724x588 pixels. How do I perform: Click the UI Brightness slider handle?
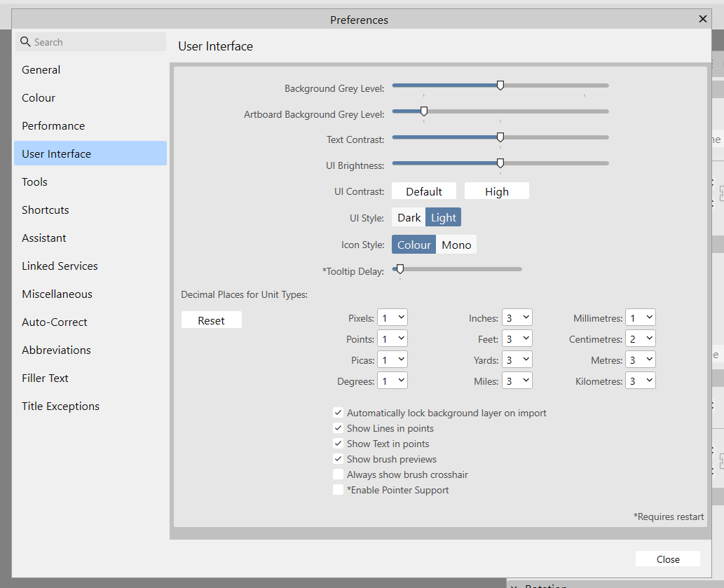pyautogui.click(x=500, y=163)
